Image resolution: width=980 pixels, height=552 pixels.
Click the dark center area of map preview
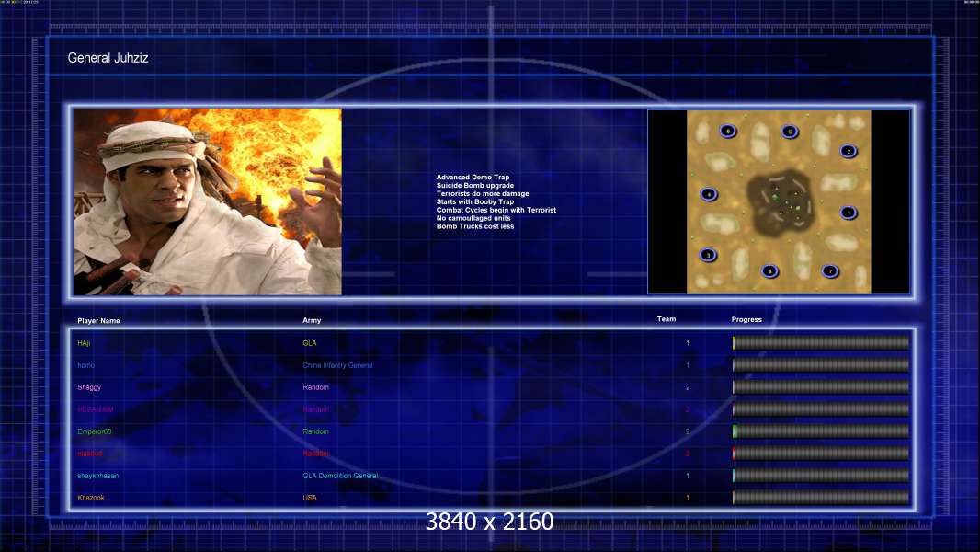781,201
